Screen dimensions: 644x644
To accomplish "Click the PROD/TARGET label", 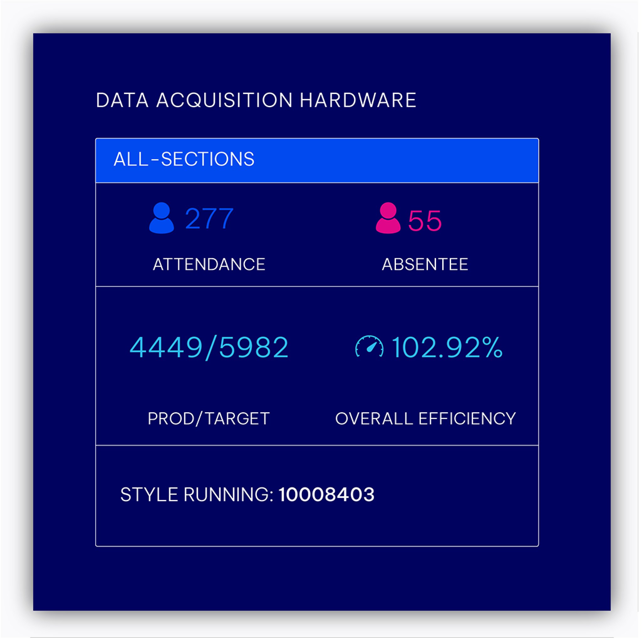I will tap(209, 418).
